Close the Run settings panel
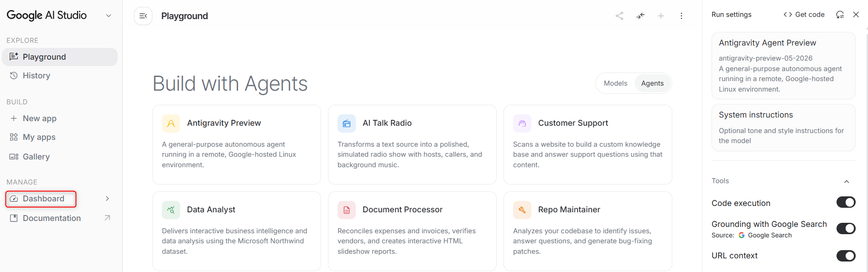 [856, 15]
